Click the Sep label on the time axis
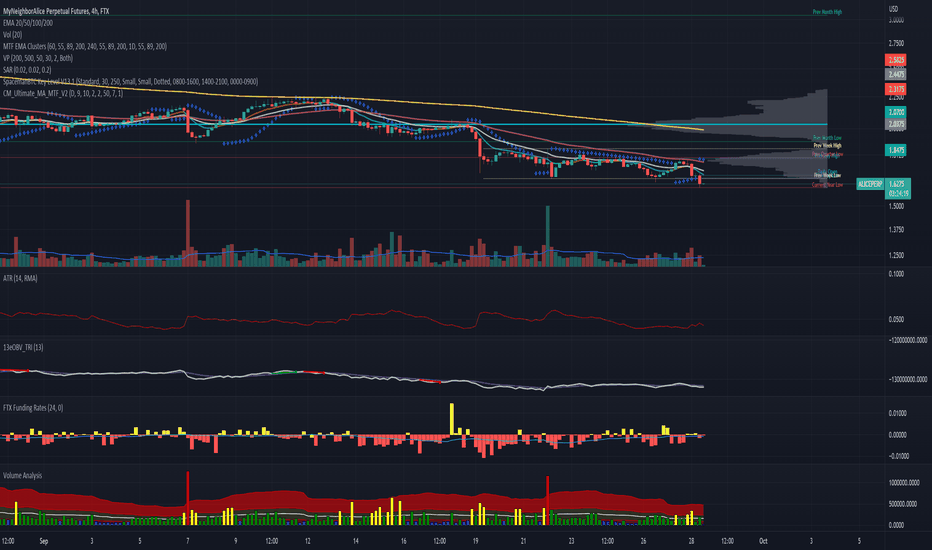This screenshot has height=550, width=932. [43, 541]
